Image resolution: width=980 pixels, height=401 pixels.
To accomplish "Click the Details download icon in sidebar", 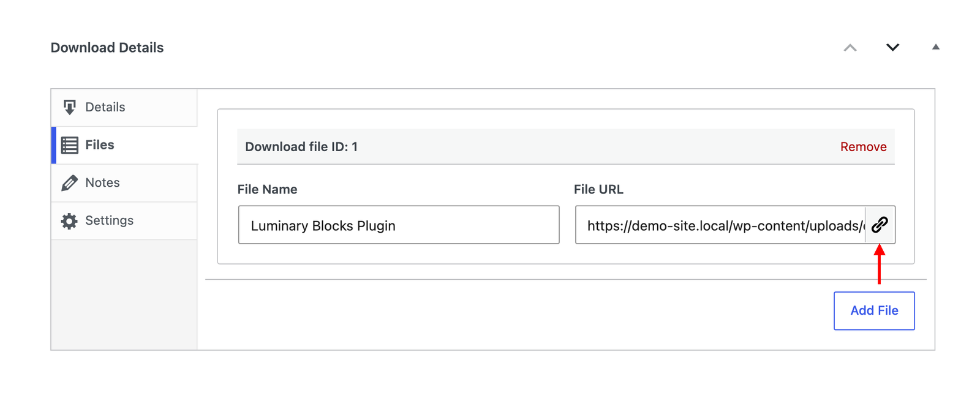I will (70, 107).
